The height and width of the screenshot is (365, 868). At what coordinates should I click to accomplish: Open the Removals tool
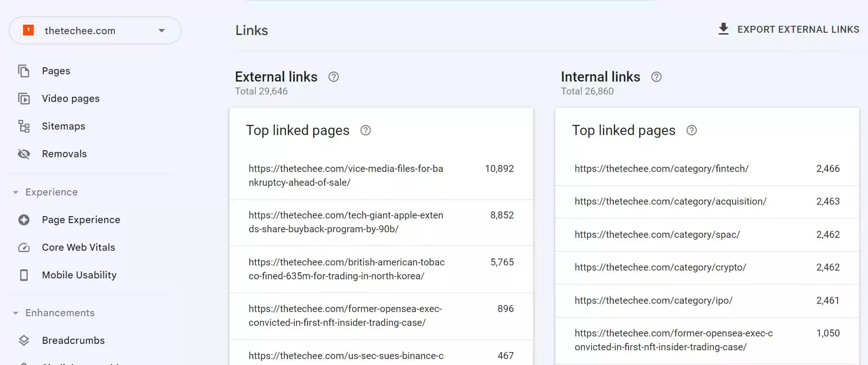coord(64,154)
